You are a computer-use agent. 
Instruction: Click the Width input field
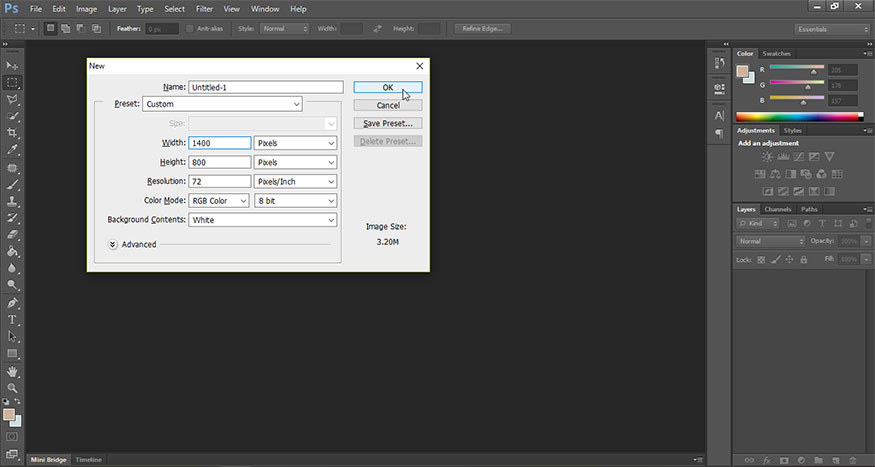(220, 143)
